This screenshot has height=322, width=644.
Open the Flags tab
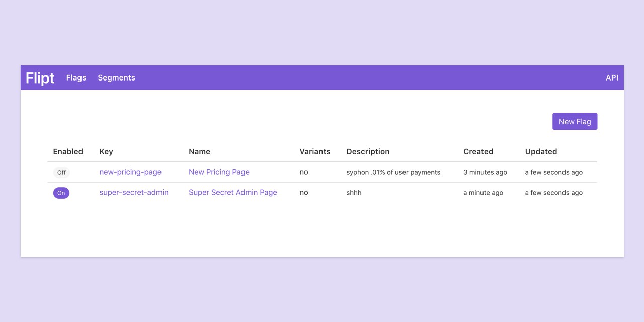(x=76, y=78)
